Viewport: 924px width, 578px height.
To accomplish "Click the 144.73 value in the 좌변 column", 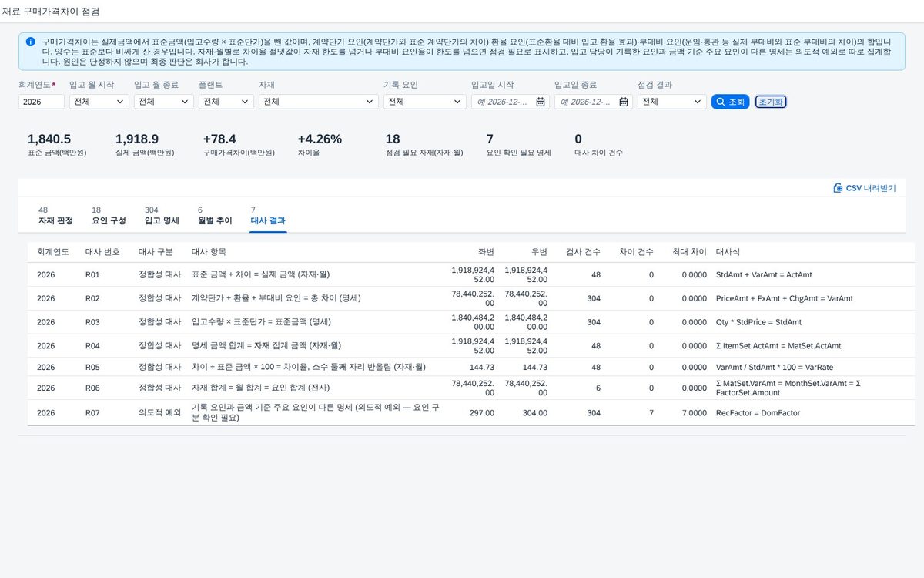I will click(x=481, y=368).
